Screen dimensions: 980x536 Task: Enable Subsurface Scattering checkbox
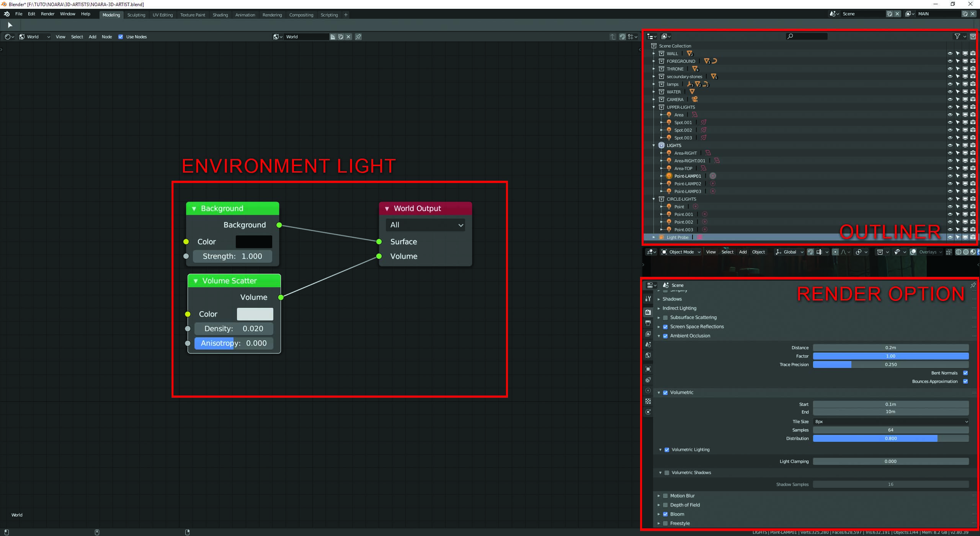click(665, 317)
